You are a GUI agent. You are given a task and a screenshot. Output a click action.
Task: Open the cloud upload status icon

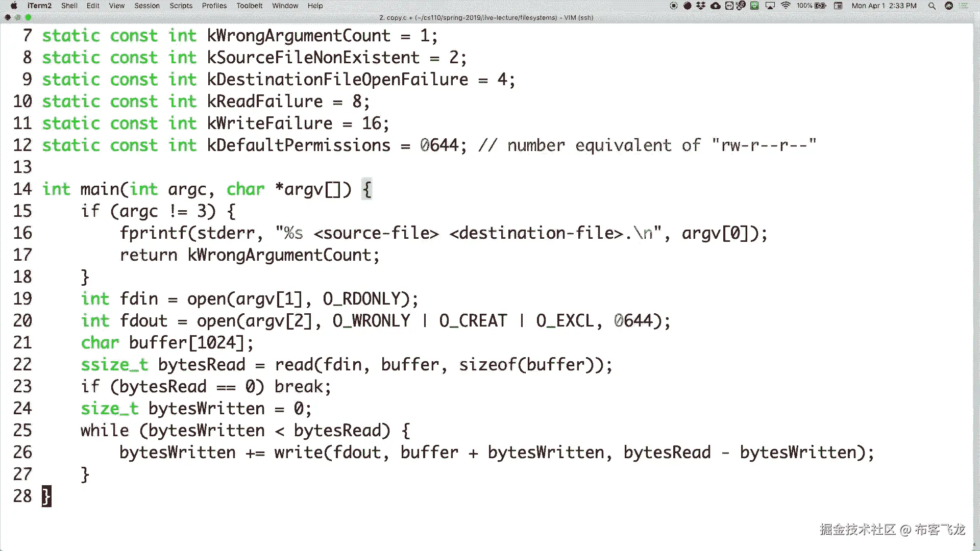716,6
